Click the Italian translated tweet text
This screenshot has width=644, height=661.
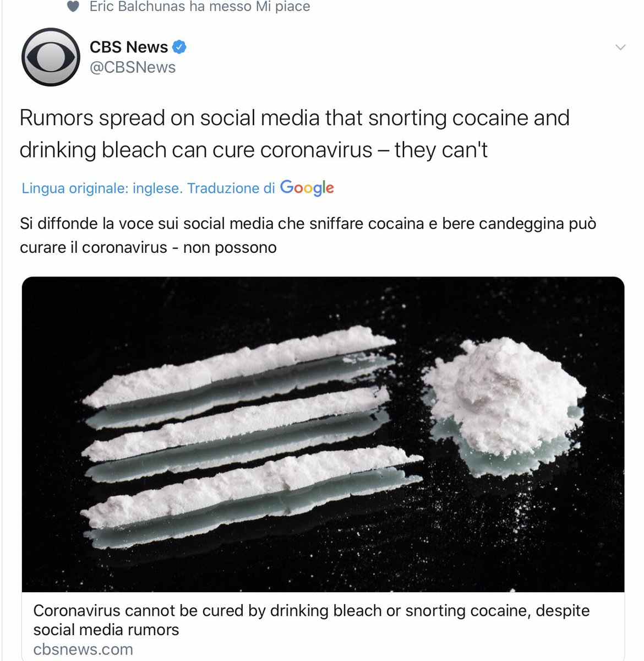[308, 235]
